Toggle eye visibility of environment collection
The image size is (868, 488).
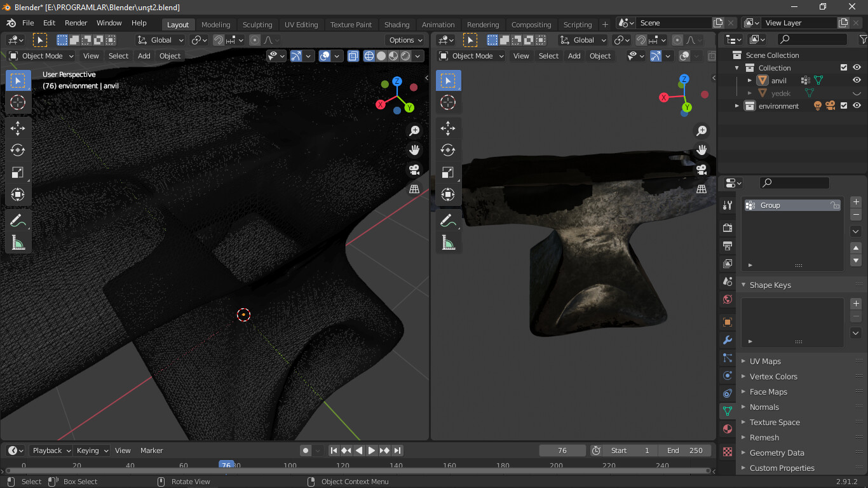tap(857, 106)
